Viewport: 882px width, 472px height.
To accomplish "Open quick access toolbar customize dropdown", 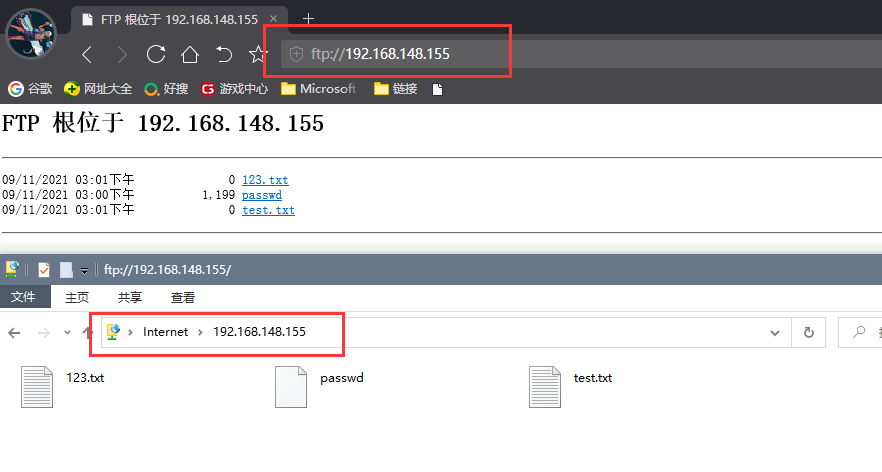I will (84, 271).
